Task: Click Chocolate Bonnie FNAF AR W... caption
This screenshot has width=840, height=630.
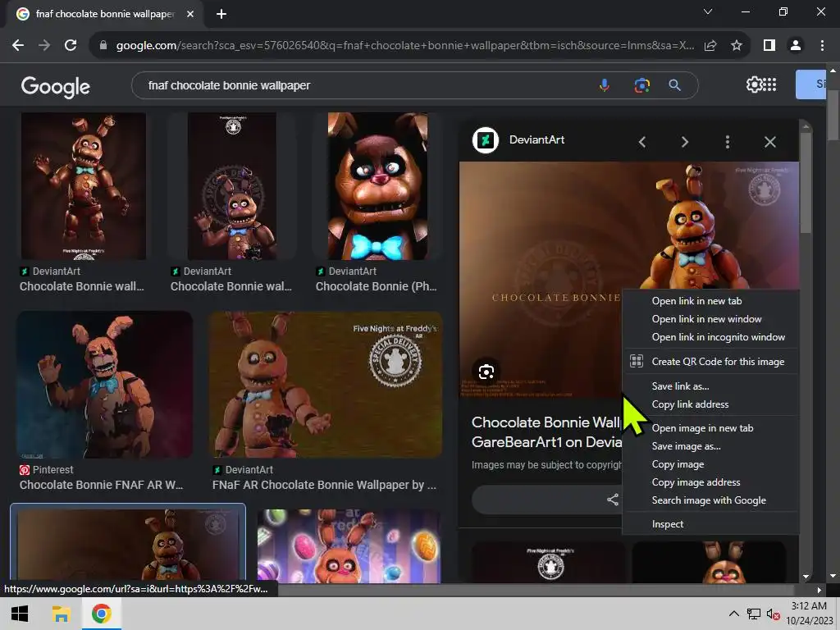Action: pyautogui.click(x=101, y=485)
